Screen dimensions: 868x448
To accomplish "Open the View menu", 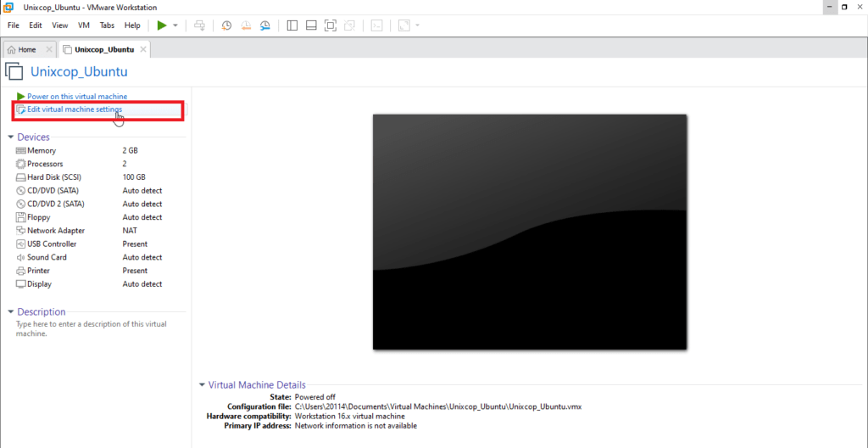I will tap(60, 25).
